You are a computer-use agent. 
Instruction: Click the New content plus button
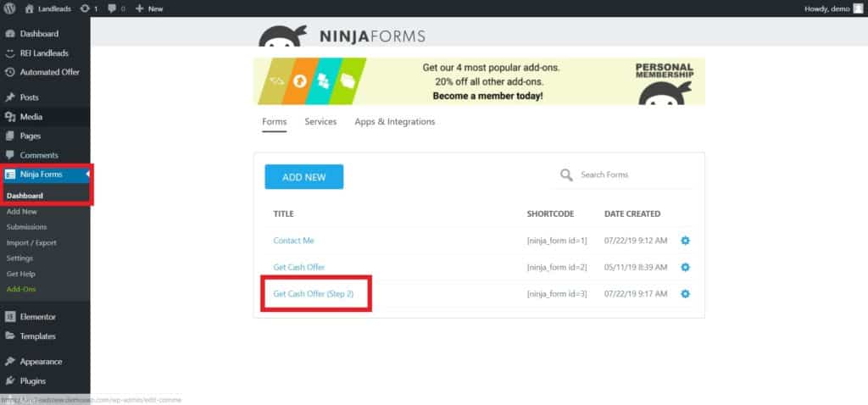click(149, 8)
